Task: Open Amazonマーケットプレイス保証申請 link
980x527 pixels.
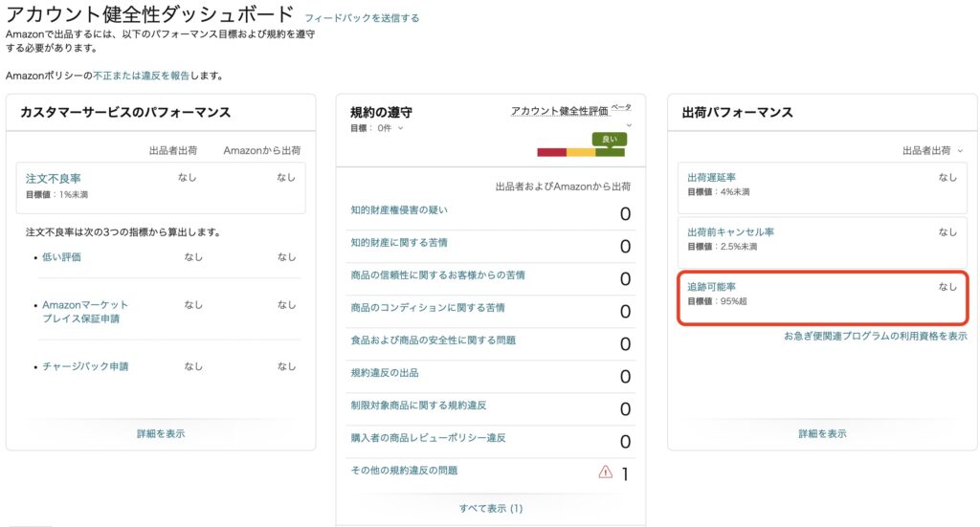Action: pyautogui.click(x=85, y=312)
